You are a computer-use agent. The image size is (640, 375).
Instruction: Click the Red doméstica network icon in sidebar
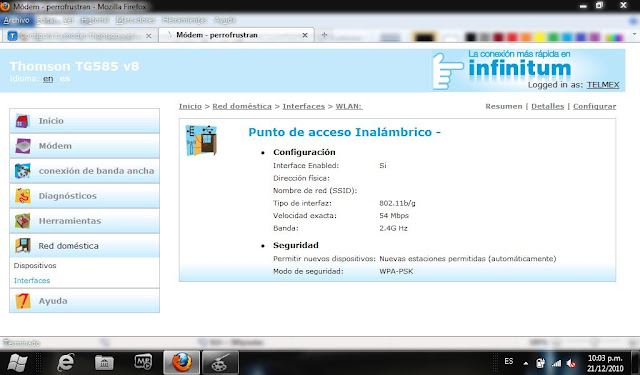tap(23, 246)
